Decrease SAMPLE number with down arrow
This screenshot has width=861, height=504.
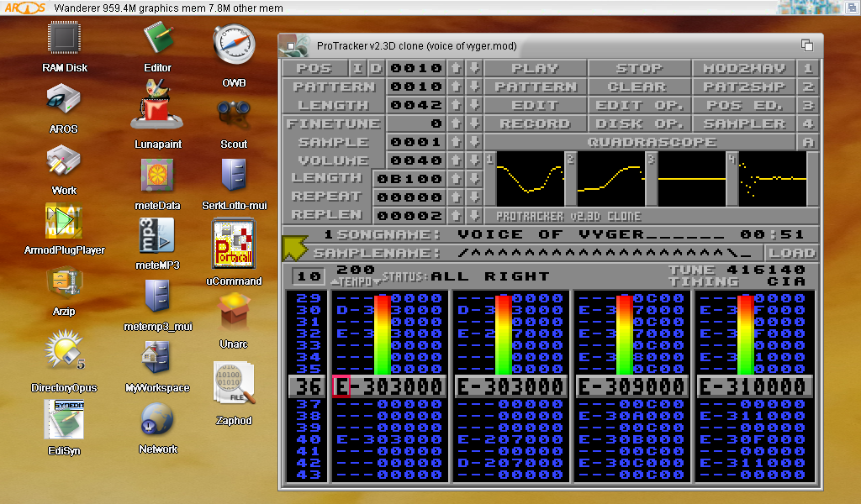coord(474,142)
